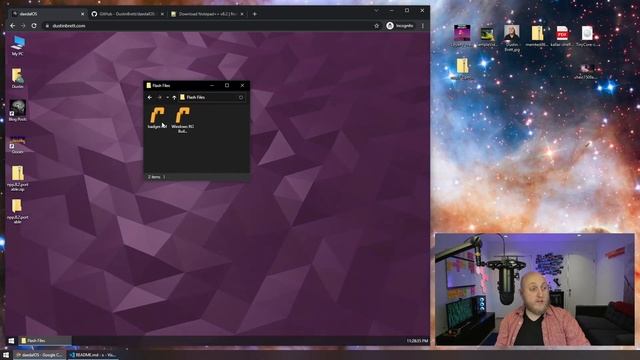Select README.md VS Code in host taskbar
Viewport: 640px width, 360px height.
coord(92,355)
